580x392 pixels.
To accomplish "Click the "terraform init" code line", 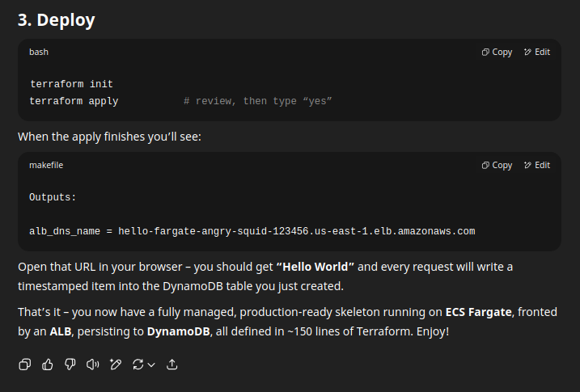I will coord(71,84).
